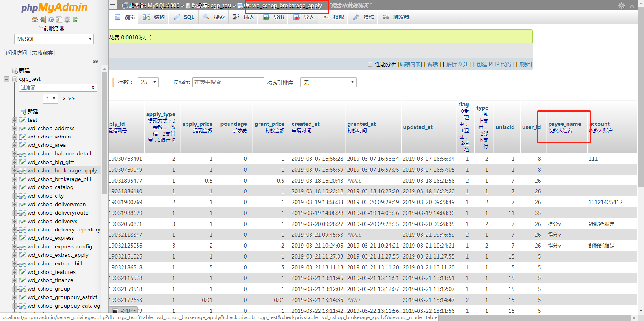644x321 pixels.
Task: Open navigation panel settings gear icon
Action: (67, 19)
